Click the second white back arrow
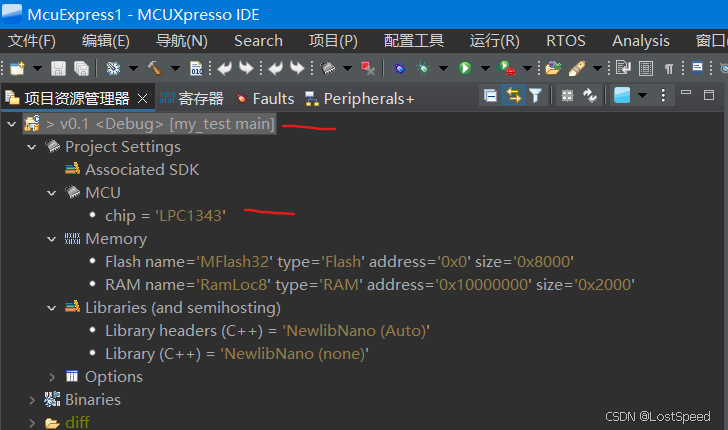 (x=276, y=68)
